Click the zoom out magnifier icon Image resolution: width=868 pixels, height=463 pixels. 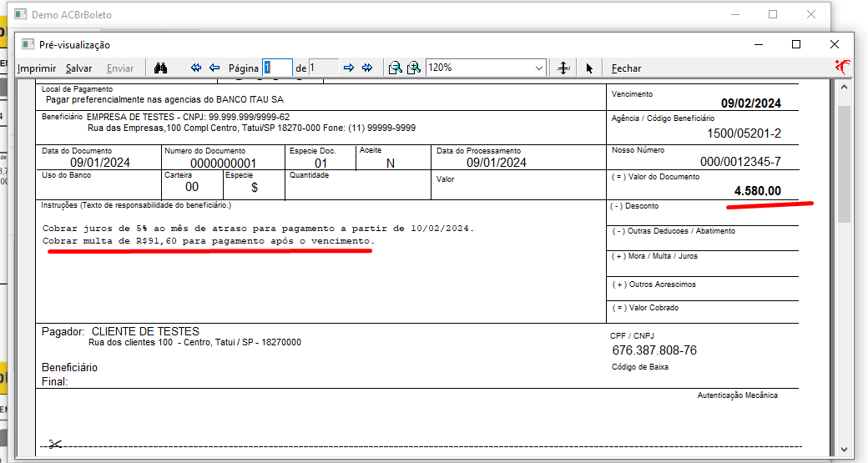(396, 68)
